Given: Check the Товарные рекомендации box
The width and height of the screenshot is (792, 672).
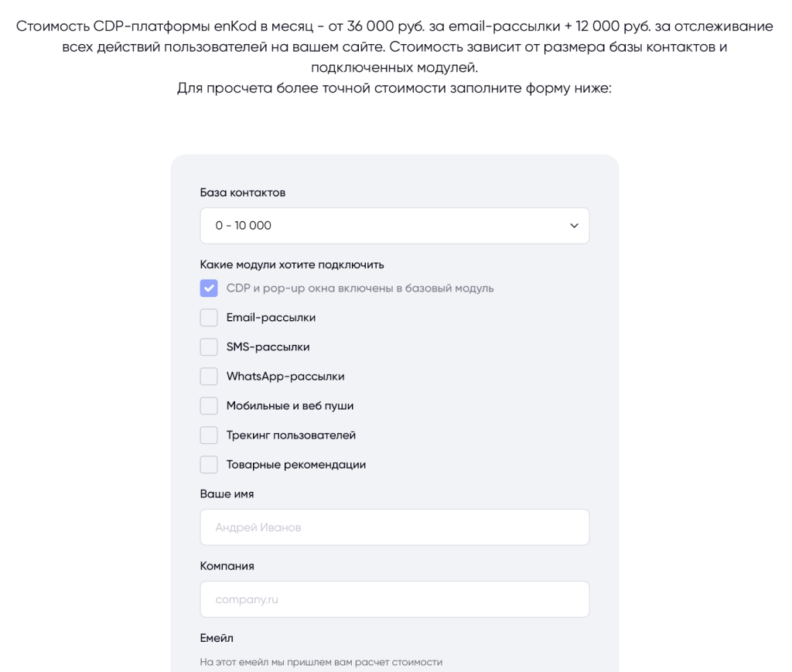Looking at the screenshot, I should (209, 465).
